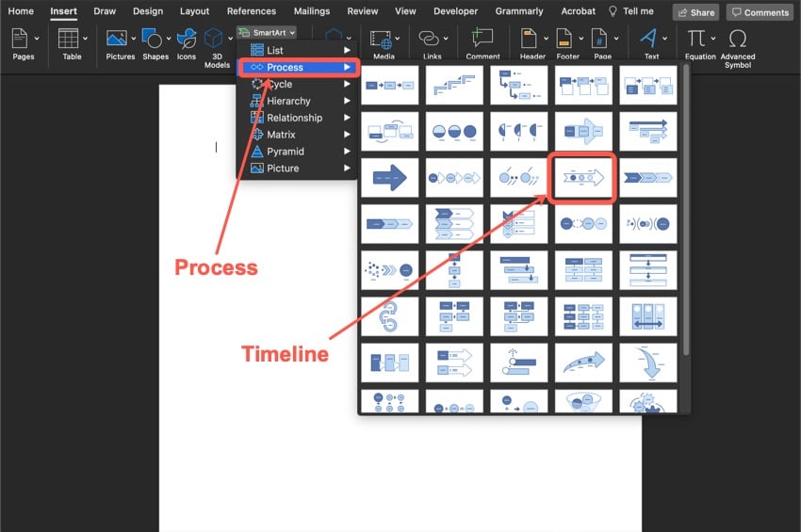The height and width of the screenshot is (532, 801).
Task: Open the Comments button
Action: [x=760, y=12]
